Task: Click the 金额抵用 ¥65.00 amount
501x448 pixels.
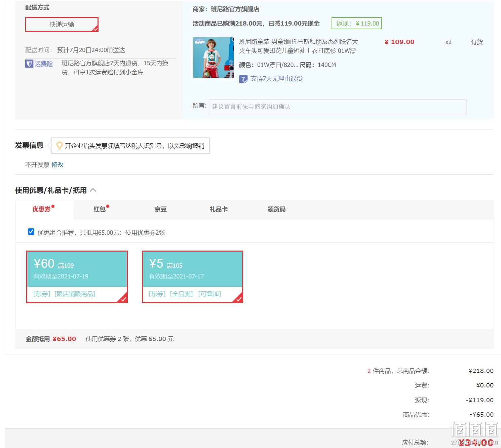Action: pyautogui.click(x=64, y=339)
